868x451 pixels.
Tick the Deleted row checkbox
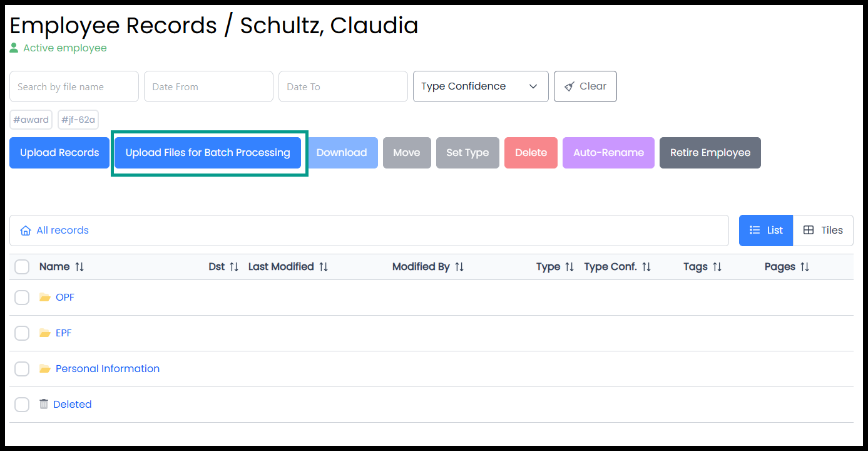pyautogui.click(x=22, y=405)
